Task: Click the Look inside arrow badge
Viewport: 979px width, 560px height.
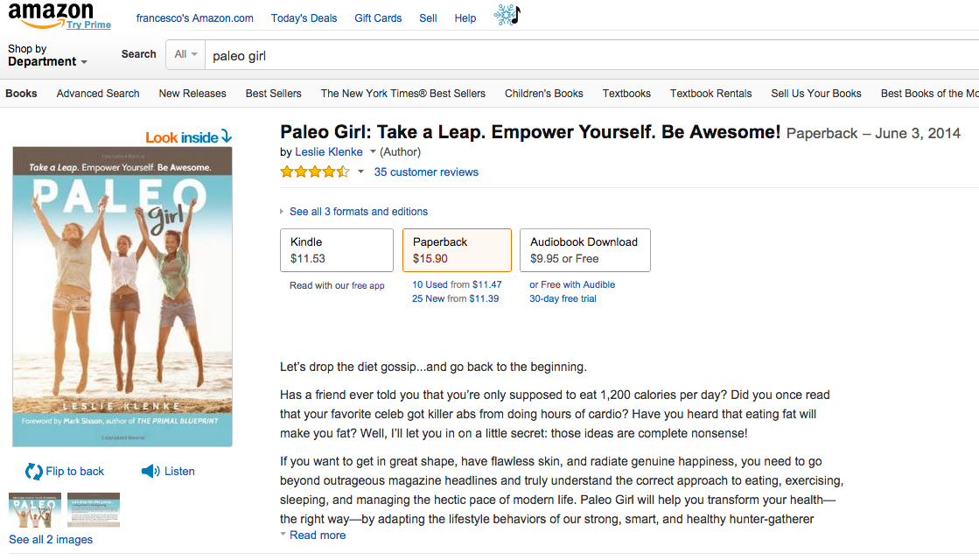Action: tap(189, 136)
